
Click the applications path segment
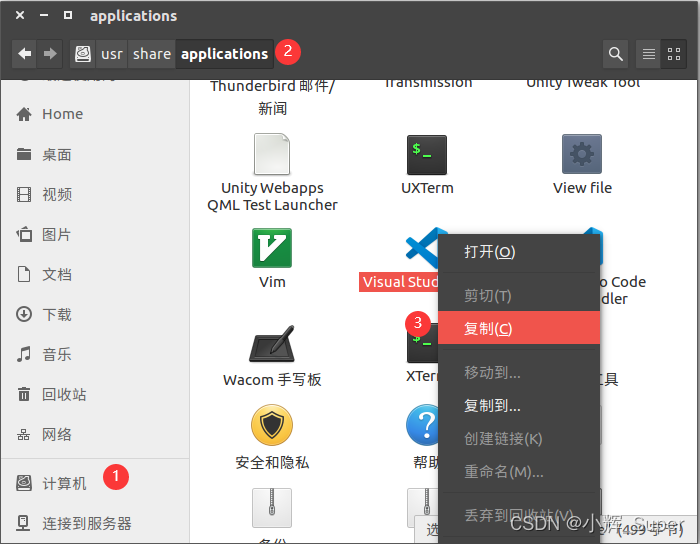coord(225,54)
